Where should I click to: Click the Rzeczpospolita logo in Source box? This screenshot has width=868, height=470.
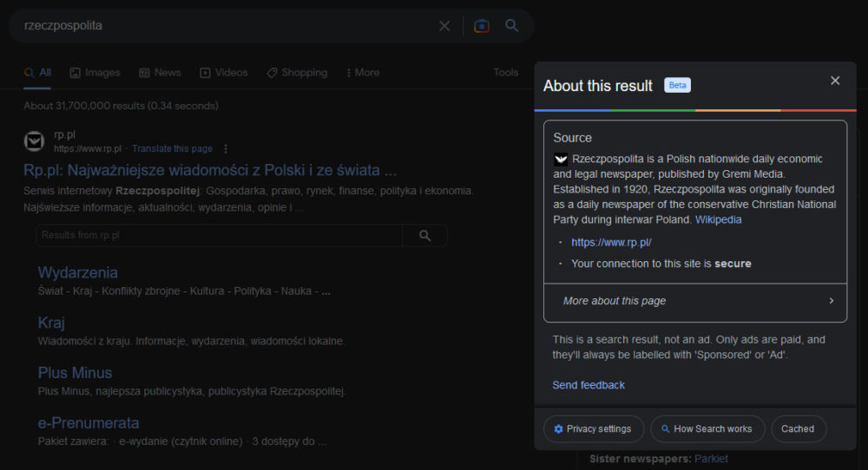click(x=561, y=160)
